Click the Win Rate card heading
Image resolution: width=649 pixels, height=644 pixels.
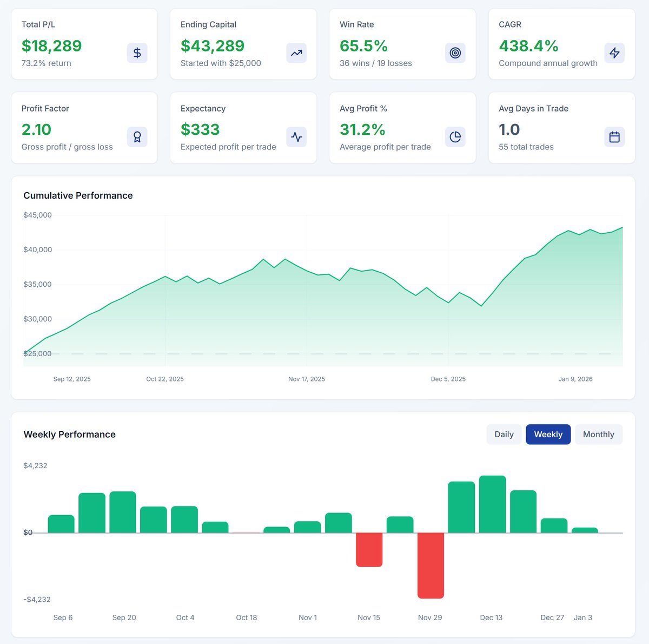[357, 25]
